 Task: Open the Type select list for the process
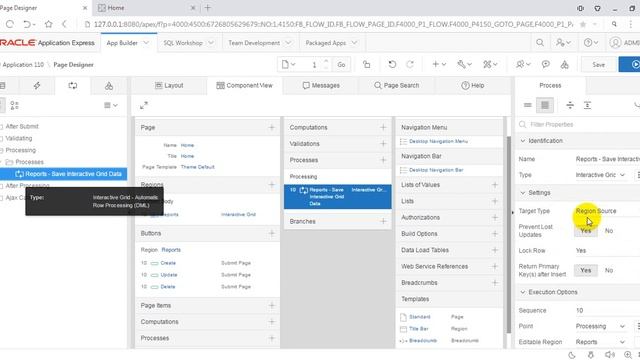[x=600, y=175]
